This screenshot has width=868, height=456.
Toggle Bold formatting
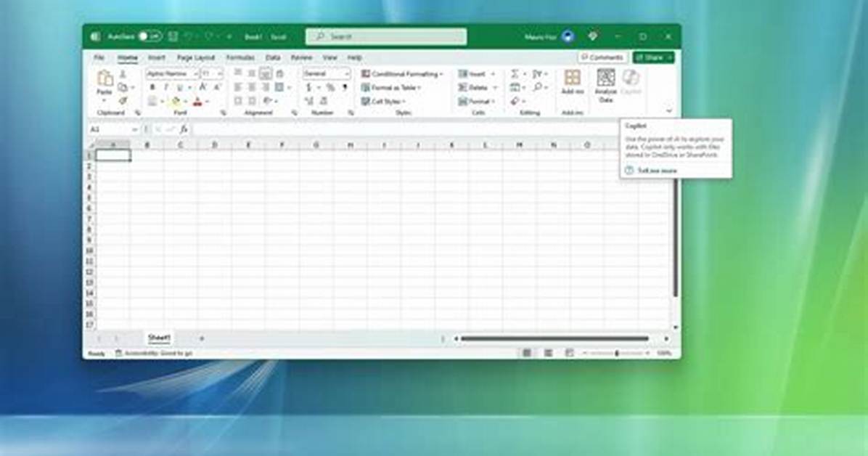tap(152, 88)
